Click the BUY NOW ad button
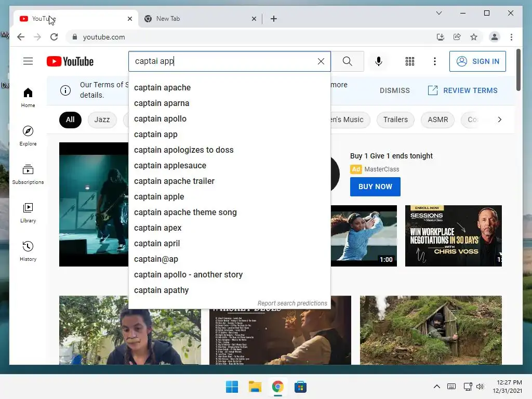The height and width of the screenshot is (399, 532). 375,187
